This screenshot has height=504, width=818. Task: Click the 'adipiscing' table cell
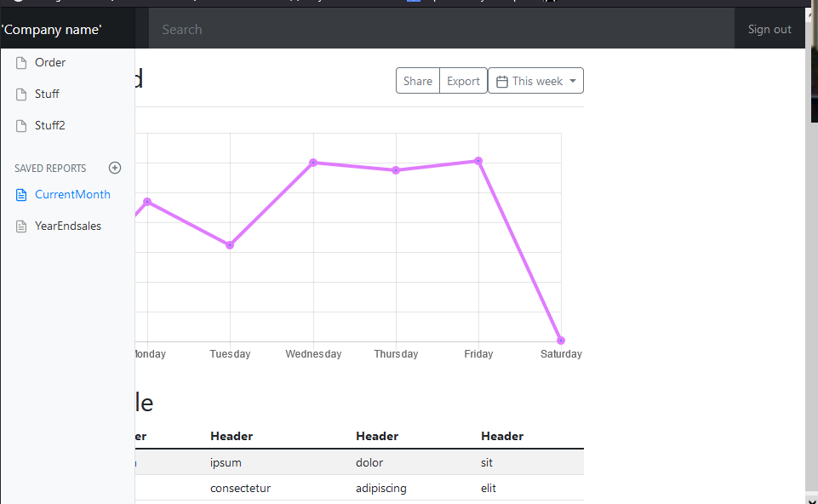[x=381, y=489]
